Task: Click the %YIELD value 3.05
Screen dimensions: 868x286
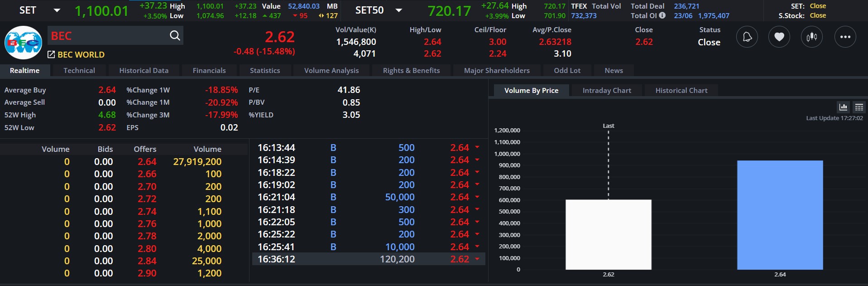Action: coord(351,115)
